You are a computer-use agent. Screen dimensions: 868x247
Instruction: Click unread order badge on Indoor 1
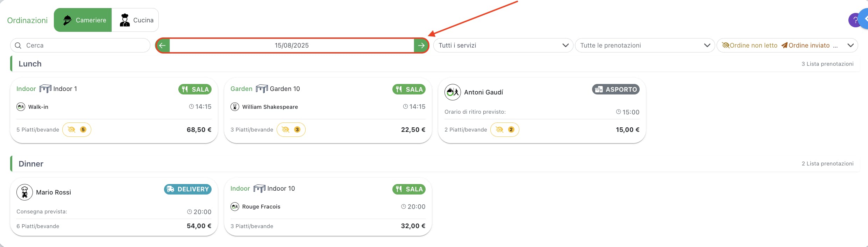tap(77, 130)
